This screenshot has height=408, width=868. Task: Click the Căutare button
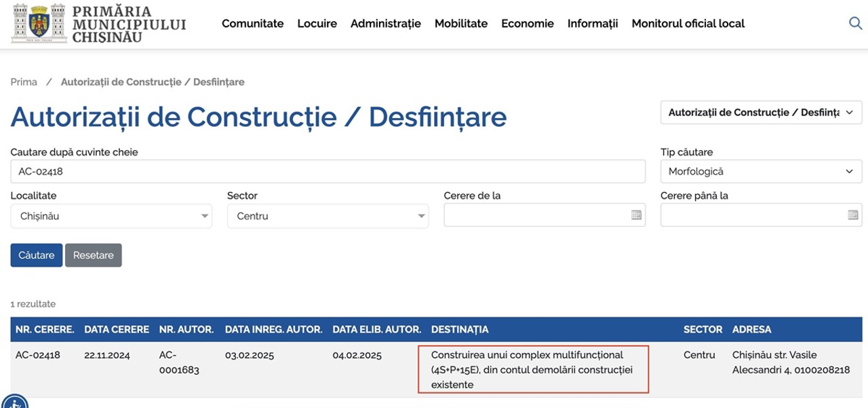[37, 255]
